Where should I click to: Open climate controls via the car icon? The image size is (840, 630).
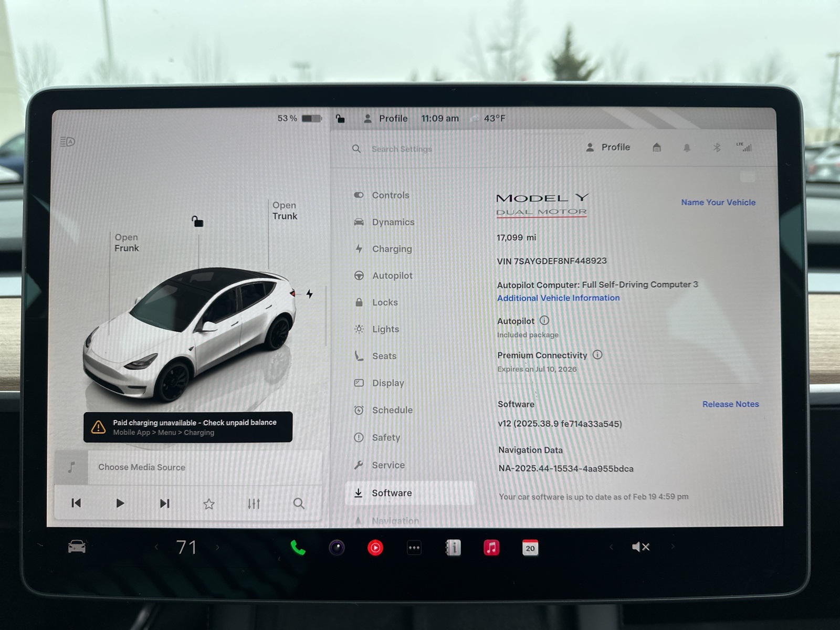click(77, 547)
